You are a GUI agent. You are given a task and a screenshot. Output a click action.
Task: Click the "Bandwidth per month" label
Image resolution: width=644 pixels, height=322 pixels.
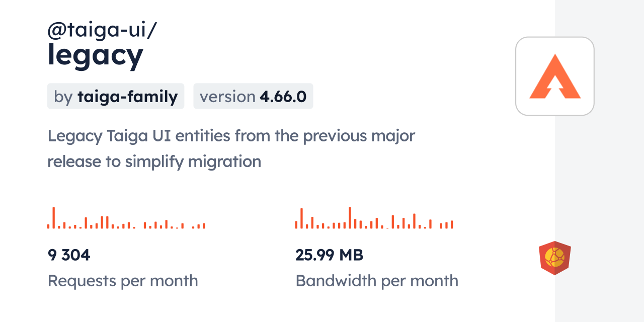click(x=377, y=281)
